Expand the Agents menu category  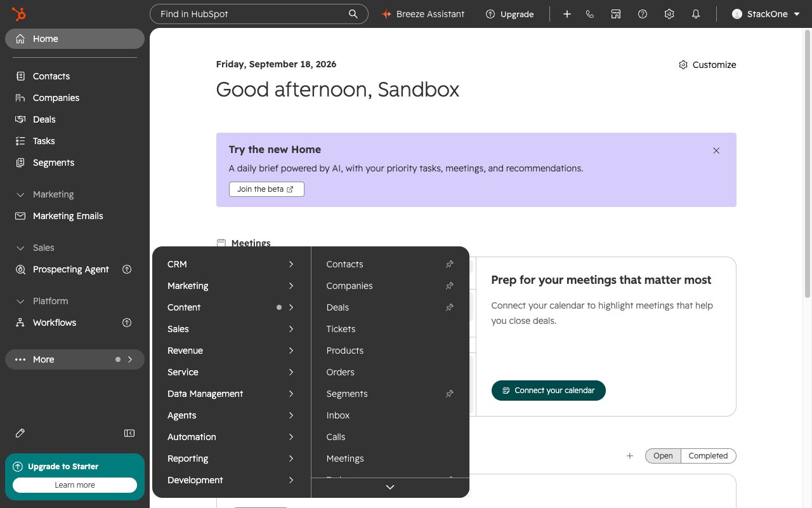[231, 415]
